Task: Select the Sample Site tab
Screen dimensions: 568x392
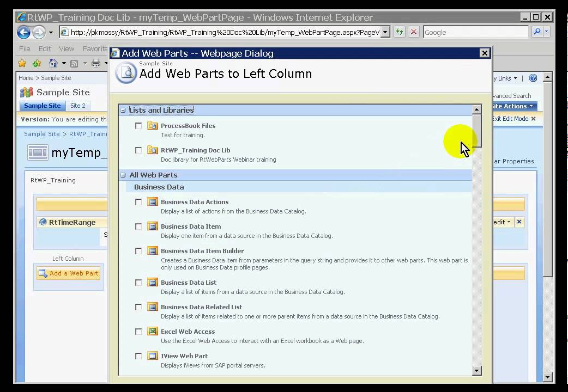Action: click(x=43, y=106)
